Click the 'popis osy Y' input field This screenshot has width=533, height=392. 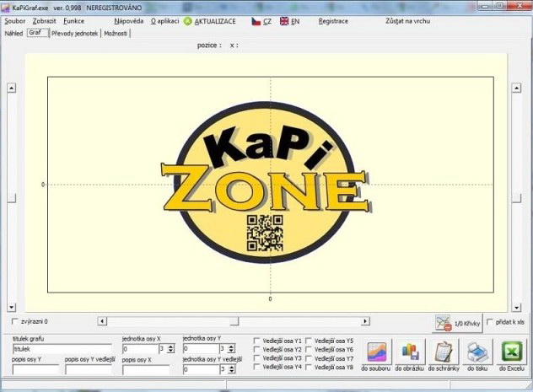(x=35, y=369)
